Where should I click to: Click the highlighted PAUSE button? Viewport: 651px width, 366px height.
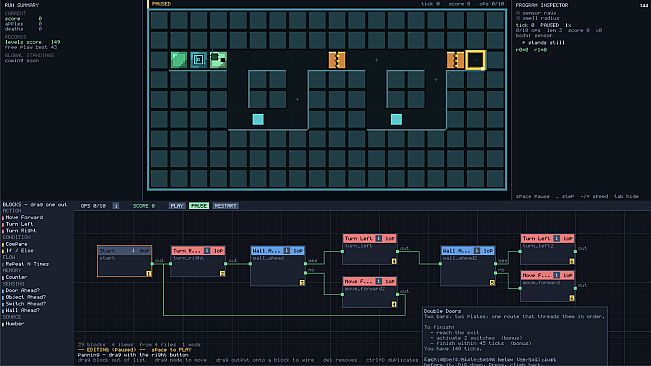pos(199,205)
